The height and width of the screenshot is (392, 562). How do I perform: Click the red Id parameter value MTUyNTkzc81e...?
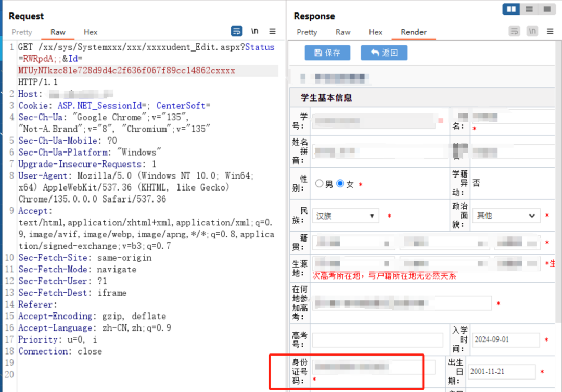pos(126,70)
